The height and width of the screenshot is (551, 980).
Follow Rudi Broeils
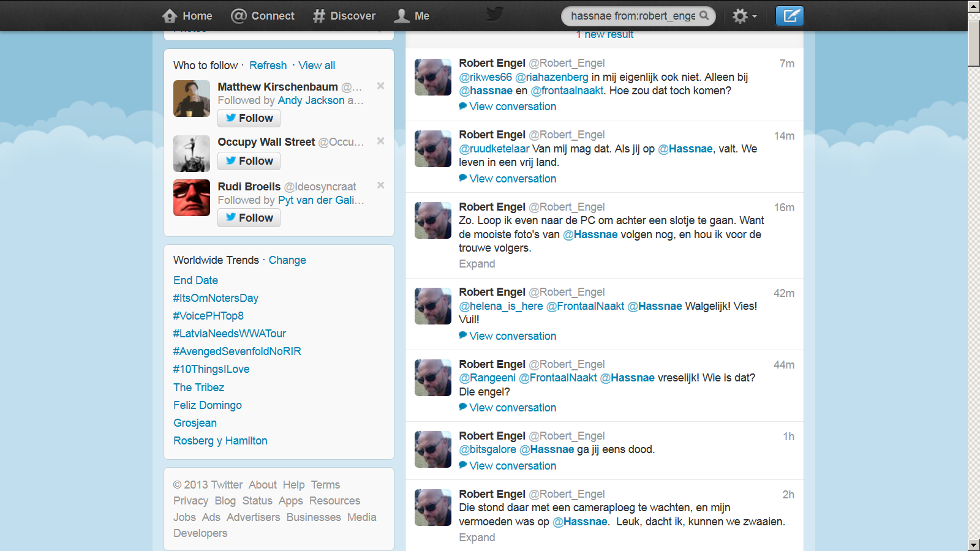249,218
